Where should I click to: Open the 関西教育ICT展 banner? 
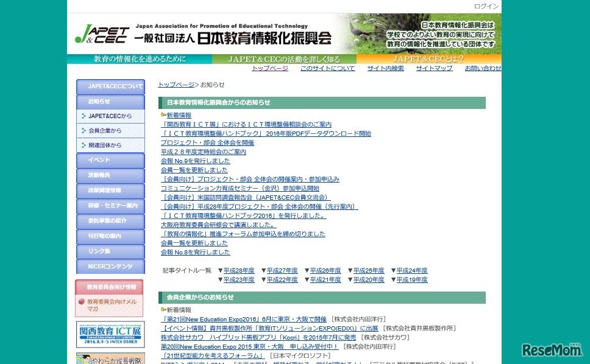click(x=110, y=334)
